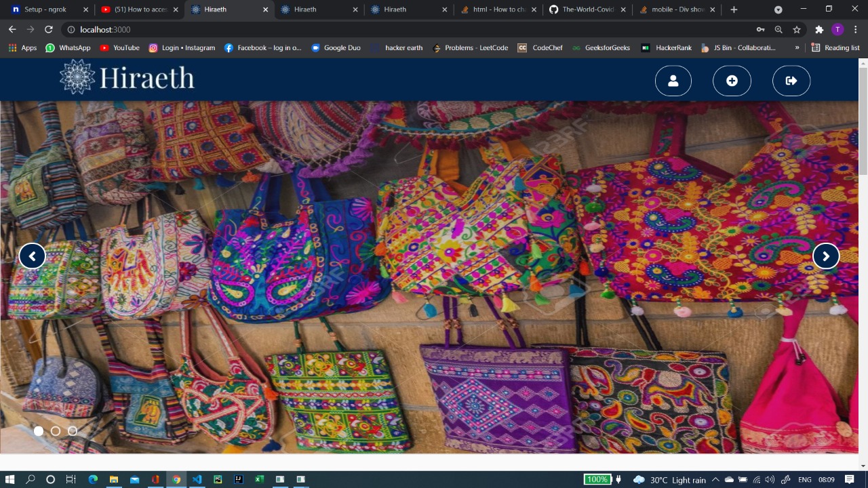This screenshot has width=868, height=488.
Task: Open the Facebook – log in bookmark
Action: coord(262,48)
